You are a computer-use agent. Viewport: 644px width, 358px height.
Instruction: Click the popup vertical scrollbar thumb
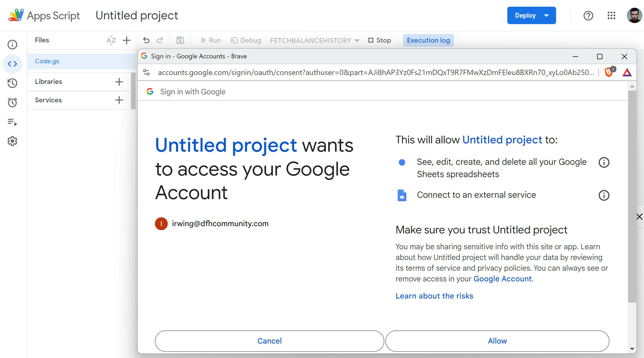tap(632, 196)
